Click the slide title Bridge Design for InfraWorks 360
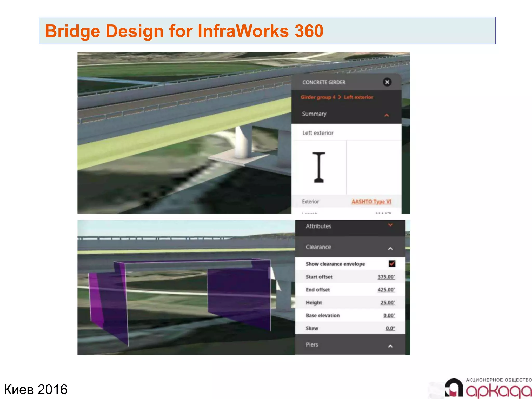Screen dimensions: 532x399 pos(184,31)
